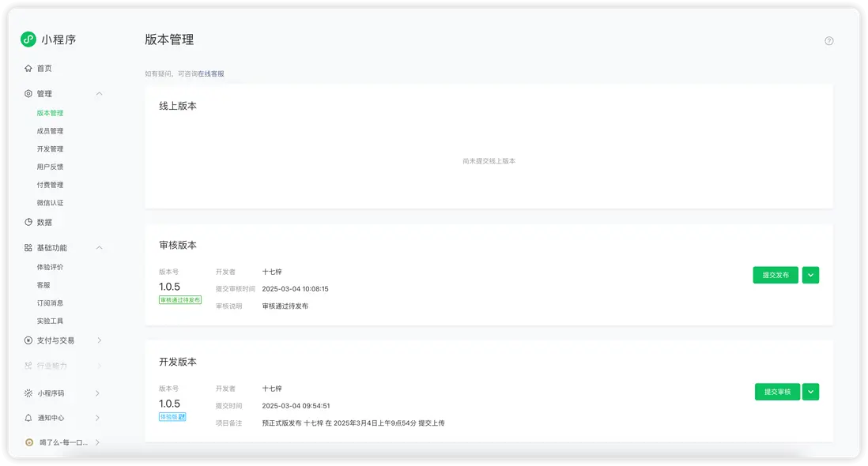
Task: Open dropdown arrow next to 提交发布
Action: click(x=810, y=275)
